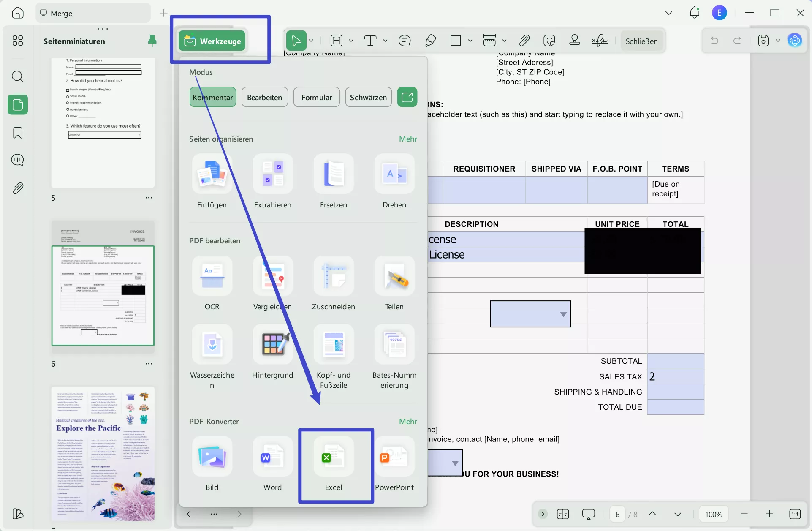Pin the Seitenminiaturen panel
This screenshot has height=531, width=812.
[x=152, y=41]
